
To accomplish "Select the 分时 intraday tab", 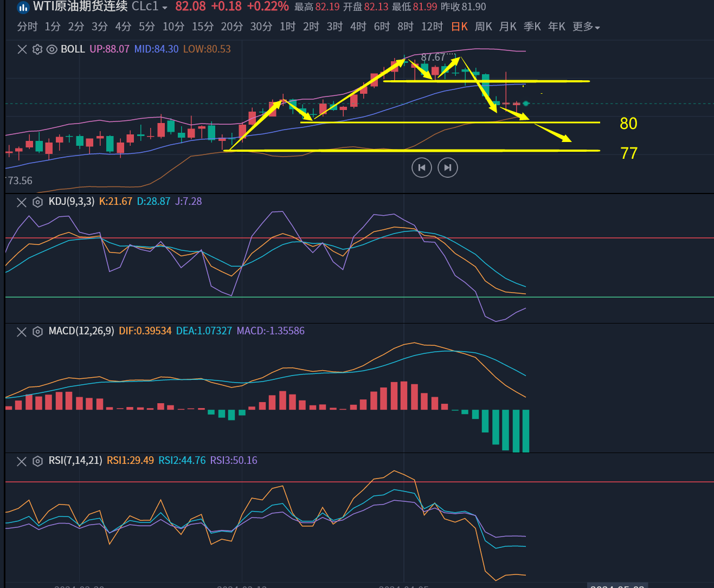I will [x=27, y=27].
